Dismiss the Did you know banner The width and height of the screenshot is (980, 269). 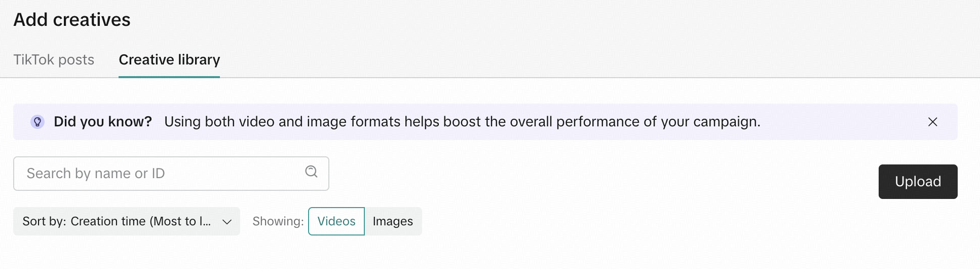[x=932, y=122]
